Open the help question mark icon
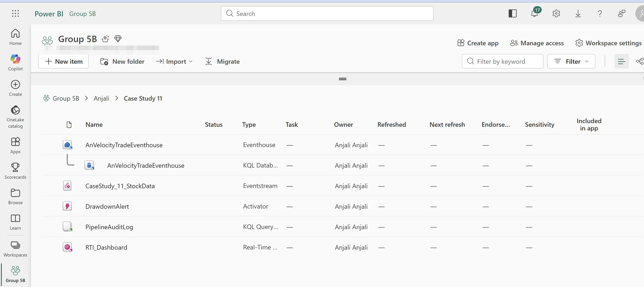 (600, 13)
